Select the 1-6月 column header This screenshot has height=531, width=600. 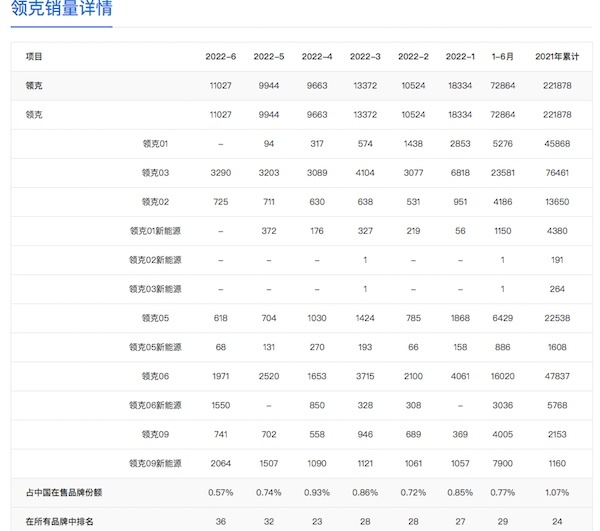(502, 57)
